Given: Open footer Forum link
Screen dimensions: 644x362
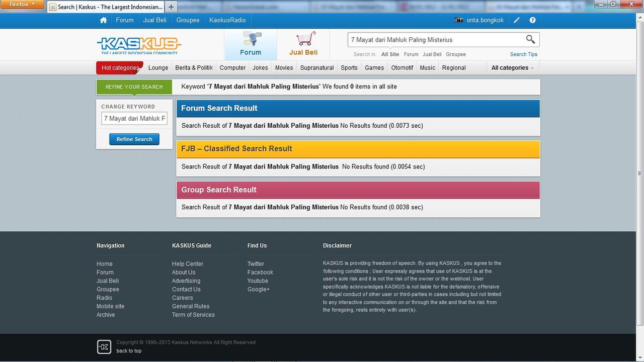Looking at the screenshot, I should (x=105, y=273).
